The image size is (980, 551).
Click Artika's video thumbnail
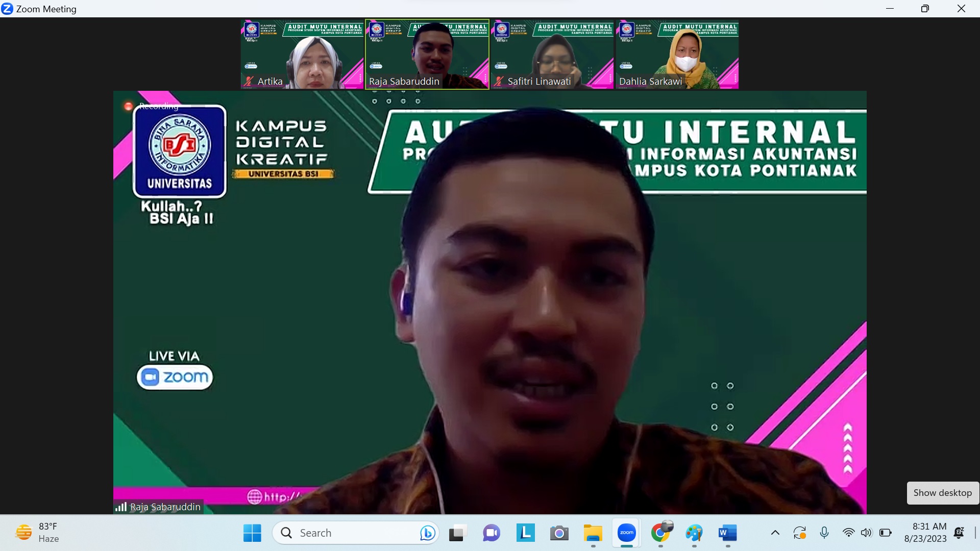click(302, 55)
